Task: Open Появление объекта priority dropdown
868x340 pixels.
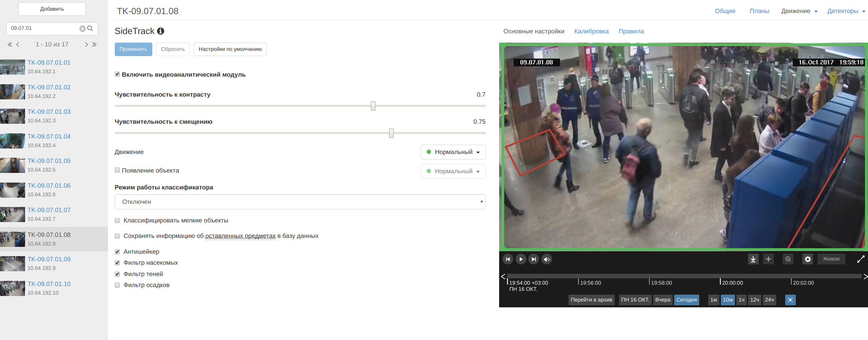Action: (453, 171)
